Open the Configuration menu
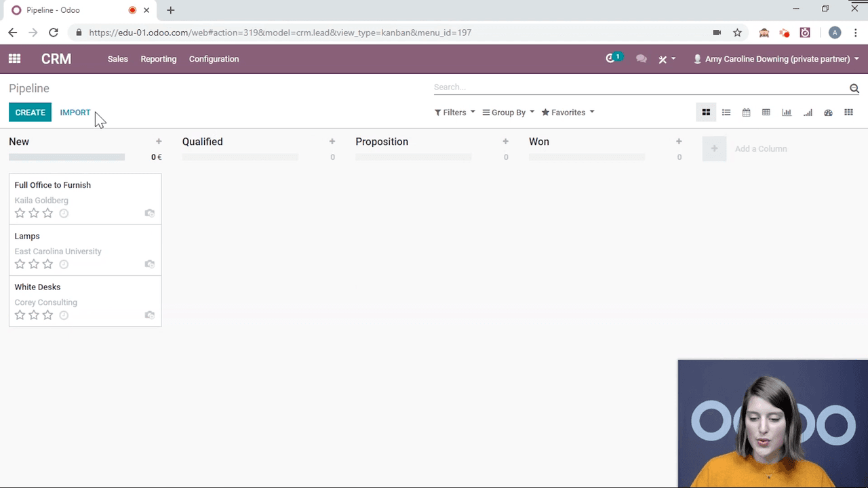This screenshot has height=488, width=868. 214,59
